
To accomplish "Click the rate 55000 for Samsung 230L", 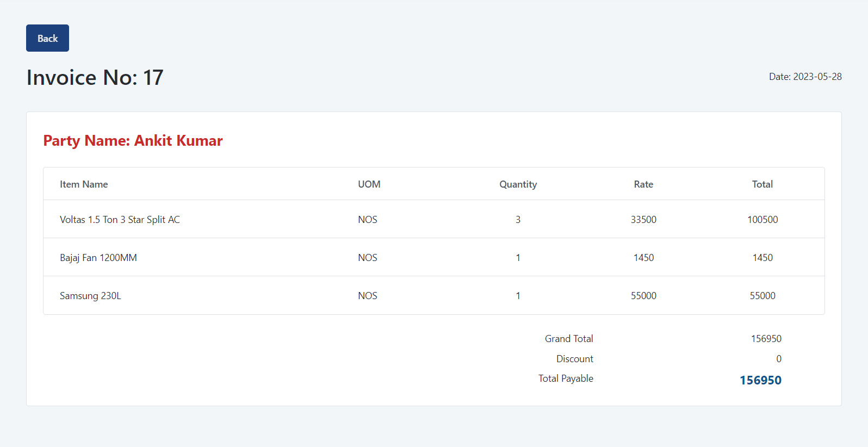I will point(644,295).
